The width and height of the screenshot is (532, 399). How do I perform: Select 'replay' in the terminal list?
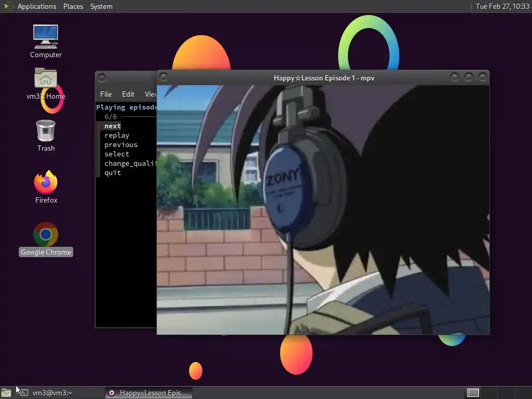coord(117,136)
